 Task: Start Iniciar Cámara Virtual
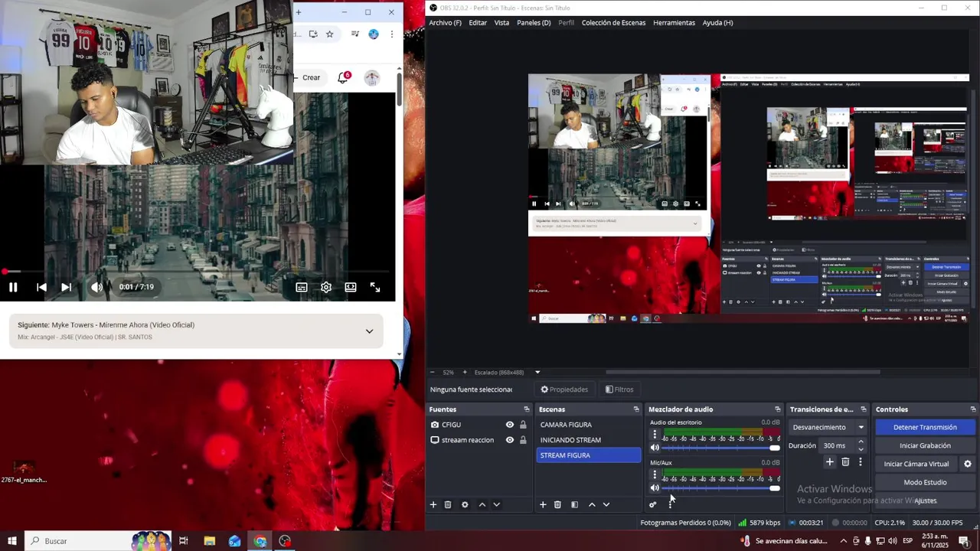click(x=916, y=464)
